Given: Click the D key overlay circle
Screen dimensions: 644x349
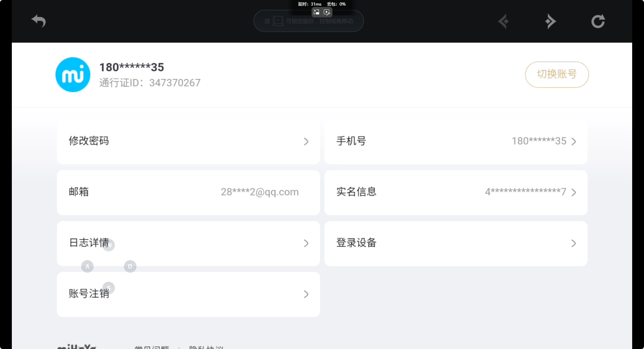Looking at the screenshot, I should click(130, 266).
